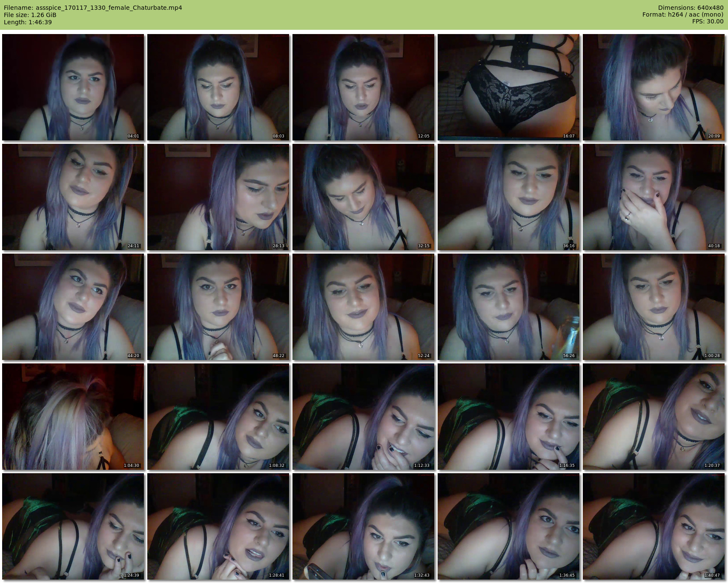Screen dimensions: 728x583
Task: Select the frame stamped 1:04:30
Action: point(73,417)
